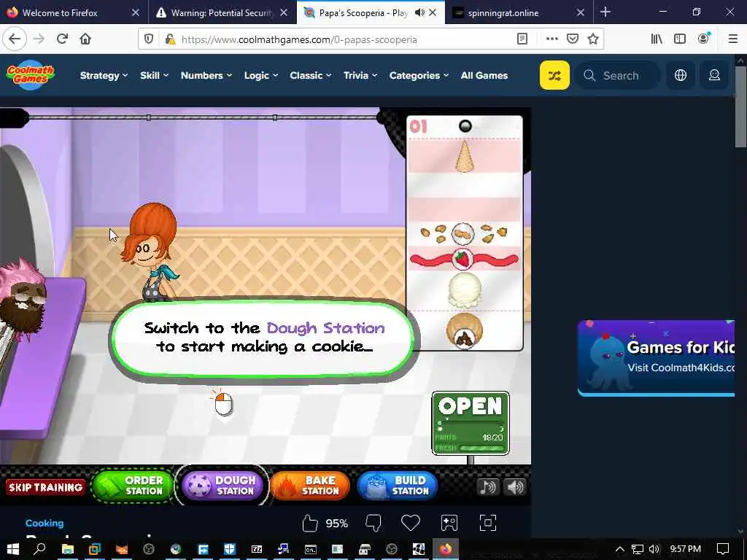Click Skip Training button
747x560 pixels.
click(46, 487)
